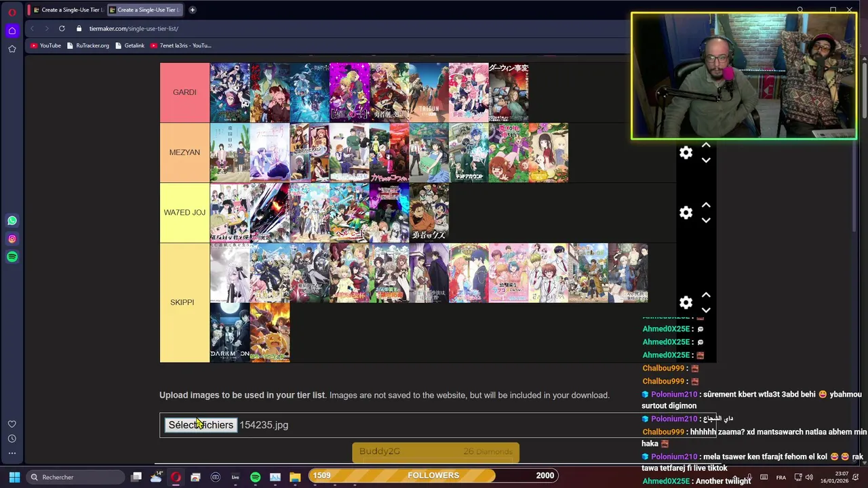Move WA7ED JOJ tier row down
Screen dimensions: 868x488
706,220
